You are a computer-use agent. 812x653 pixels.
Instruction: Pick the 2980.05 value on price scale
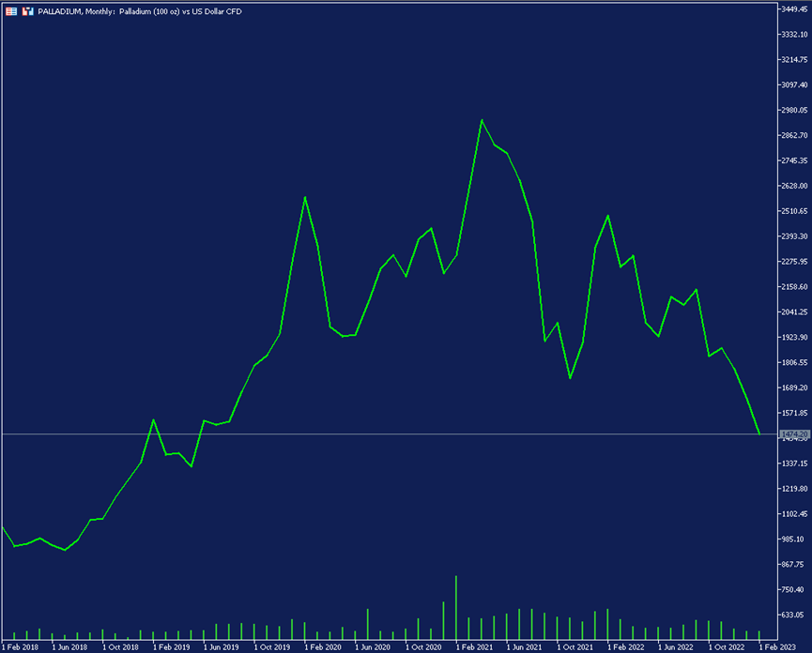pos(794,110)
